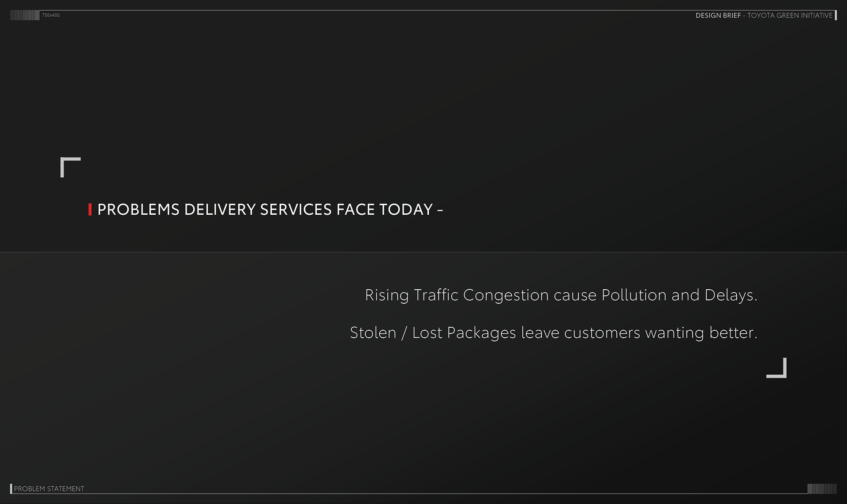Select the PROBLEMS DELIVERY SERVICES FACE TODAY heading
Screen dimensions: 847x504
click(x=265, y=209)
